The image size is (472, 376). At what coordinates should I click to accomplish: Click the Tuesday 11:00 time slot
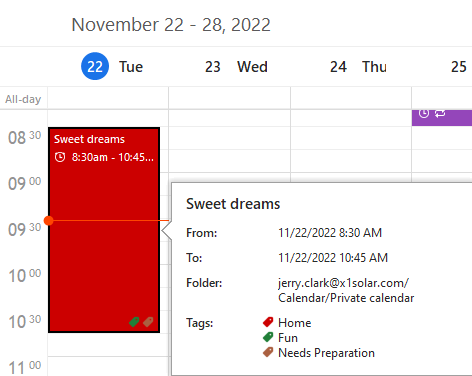point(108,366)
